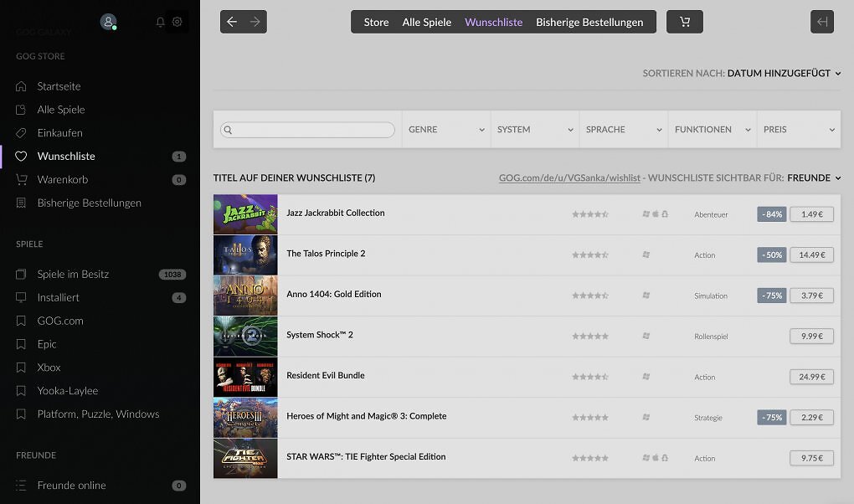Select the Wunschliste top tab
The height and width of the screenshot is (504, 854).
(x=493, y=23)
